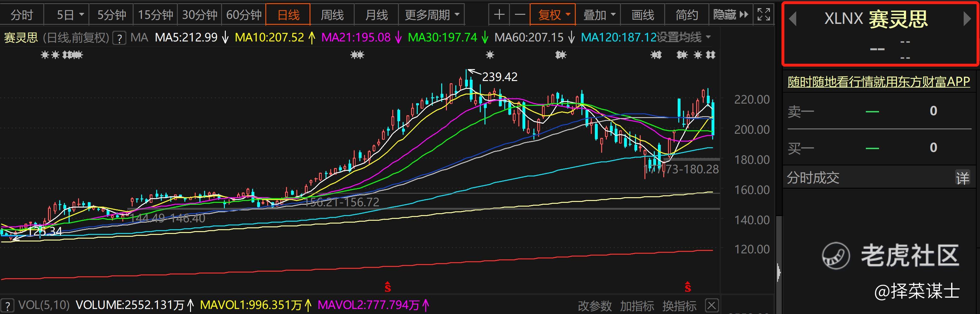
Task: Click the MA120:187.12 value
Action: pyautogui.click(x=619, y=37)
